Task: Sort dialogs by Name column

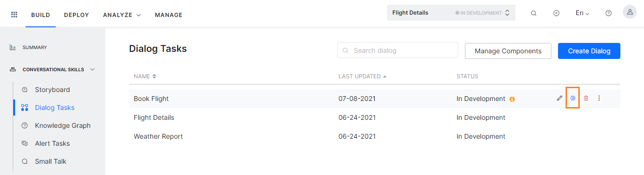Action: (145, 76)
